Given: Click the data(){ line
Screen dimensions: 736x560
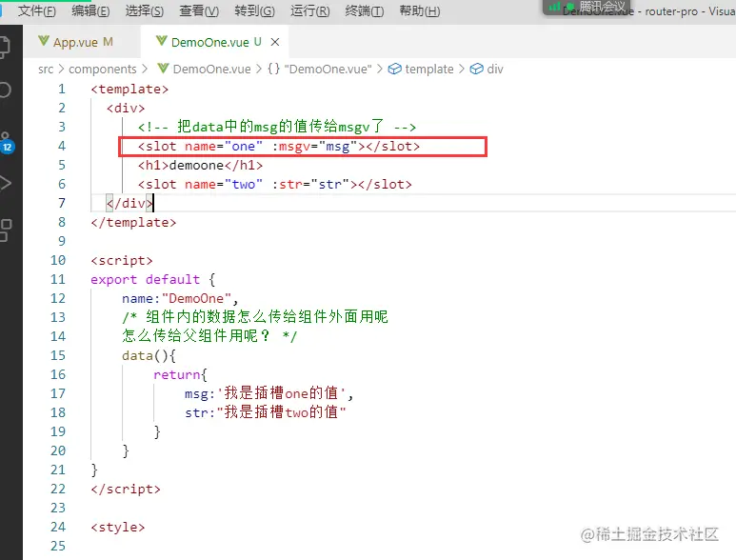Looking at the screenshot, I should coord(149,356).
